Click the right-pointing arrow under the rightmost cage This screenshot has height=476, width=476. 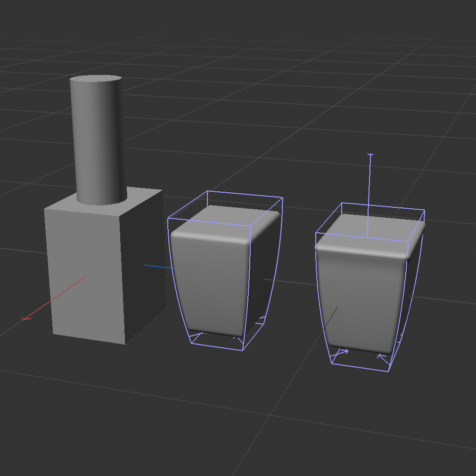343,352
